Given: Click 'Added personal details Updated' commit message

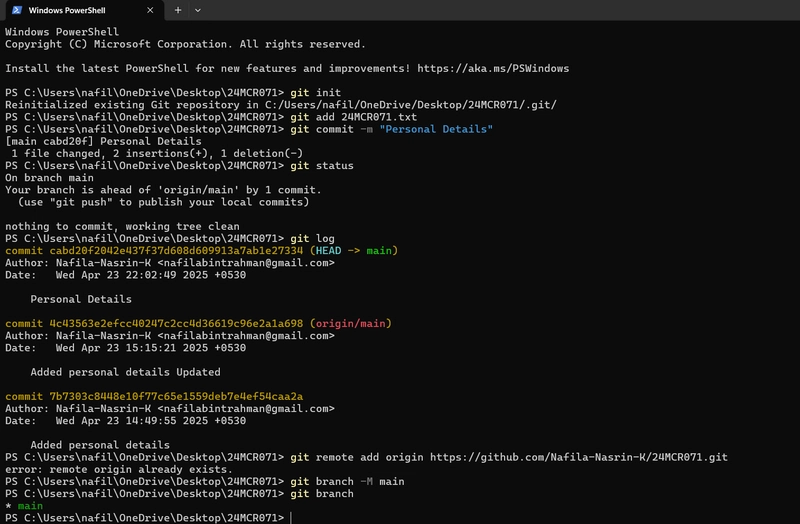Looking at the screenshot, I should point(126,372).
